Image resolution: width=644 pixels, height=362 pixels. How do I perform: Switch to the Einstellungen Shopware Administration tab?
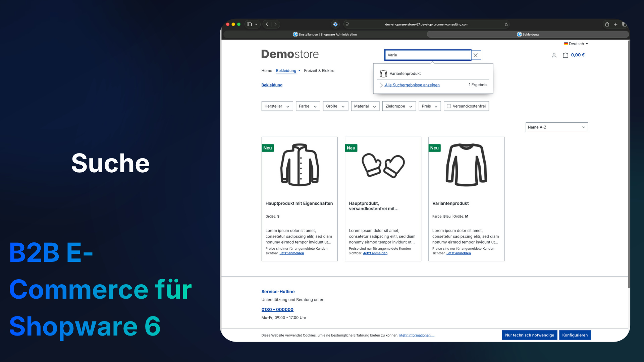(x=325, y=34)
